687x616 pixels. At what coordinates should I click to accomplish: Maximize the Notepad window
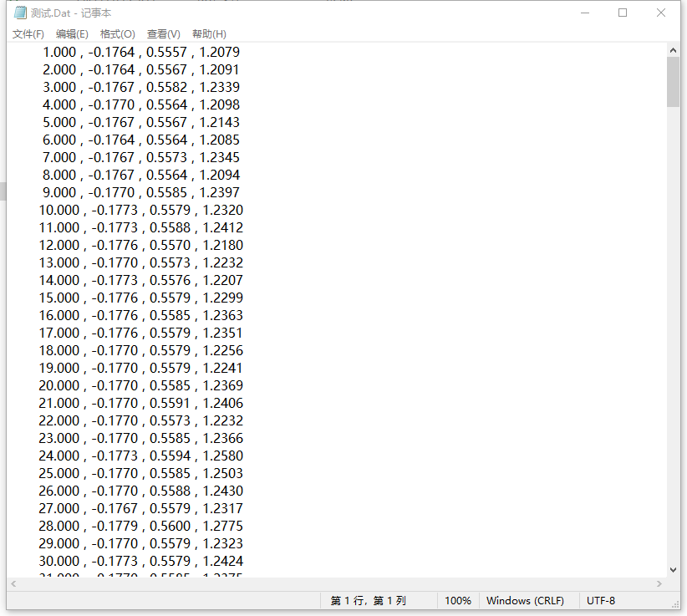click(623, 13)
